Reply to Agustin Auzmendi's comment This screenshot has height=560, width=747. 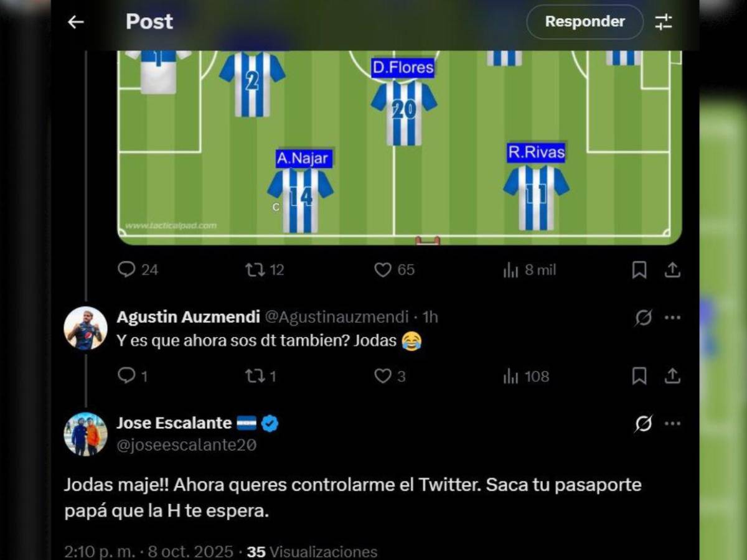(x=132, y=376)
